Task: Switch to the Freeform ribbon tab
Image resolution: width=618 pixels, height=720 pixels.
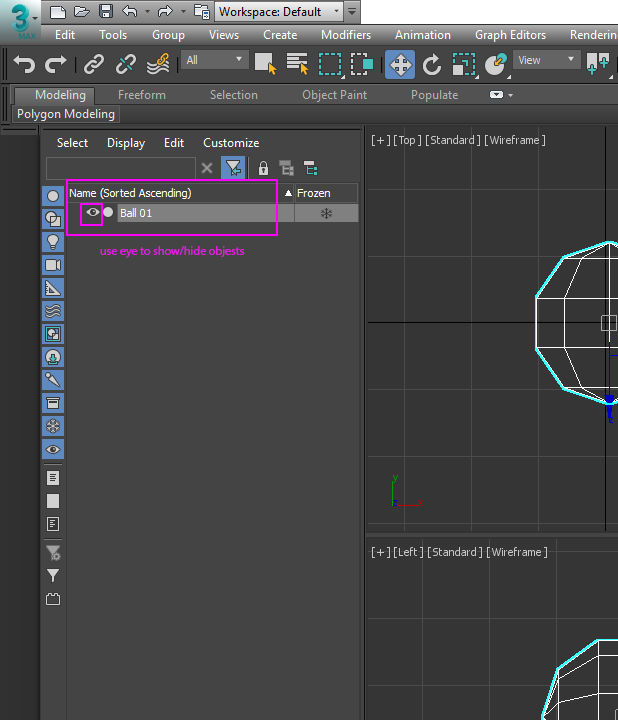Action: tap(142, 95)
